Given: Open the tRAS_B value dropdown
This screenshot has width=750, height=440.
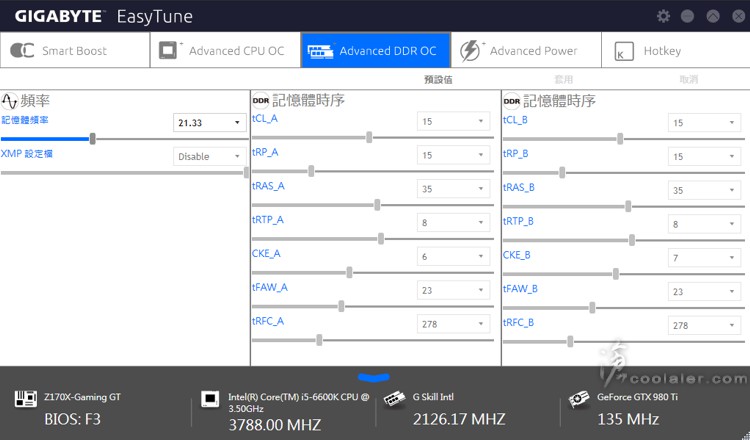Looking at the screenshot, I should (x=704, y=190).
